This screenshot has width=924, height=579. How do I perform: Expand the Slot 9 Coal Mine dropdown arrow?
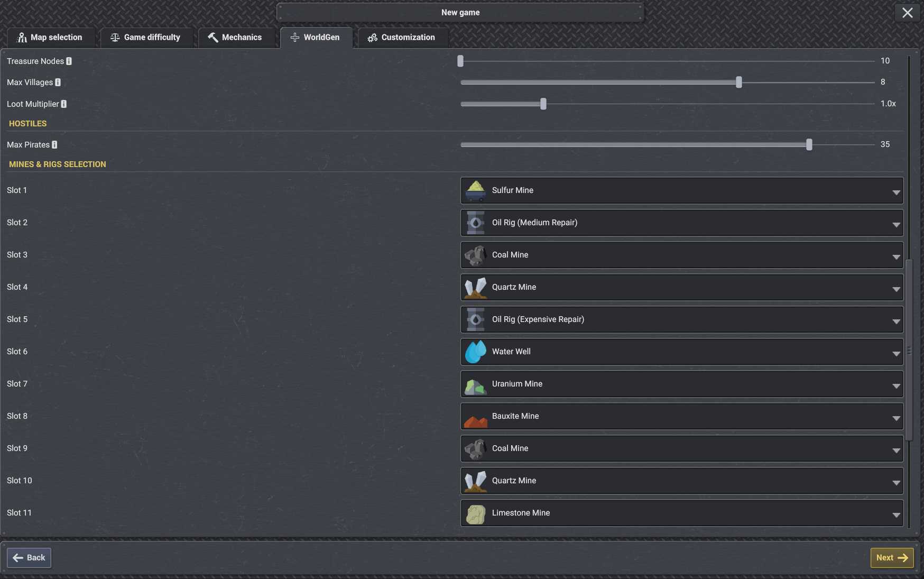tap(896, 451)
